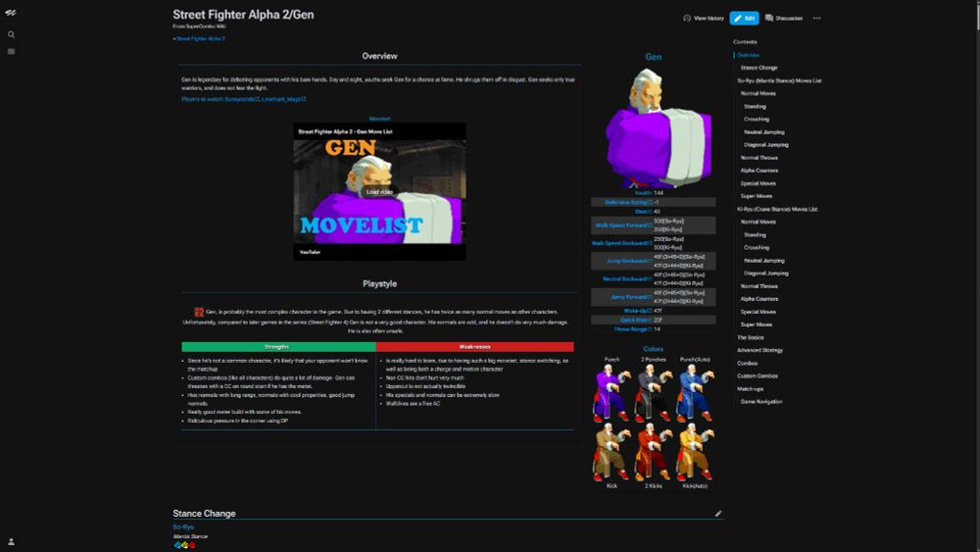Select the purple Punch color sprite

[612, 394]
